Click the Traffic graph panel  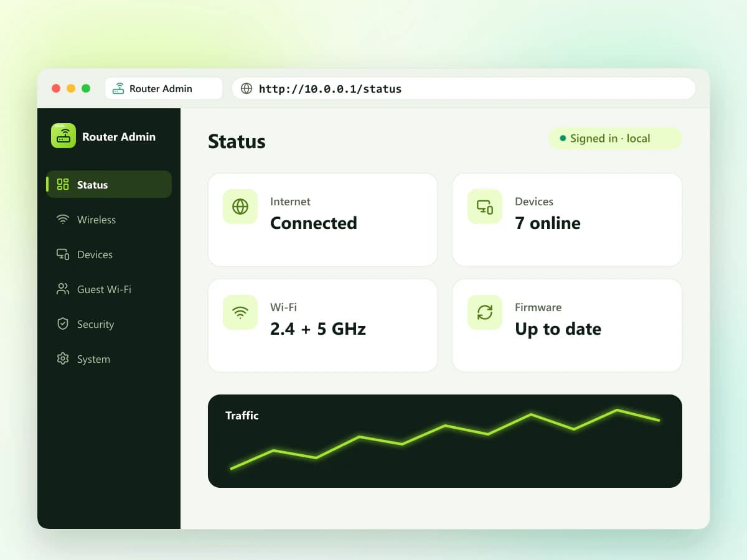tap(445, 441)
